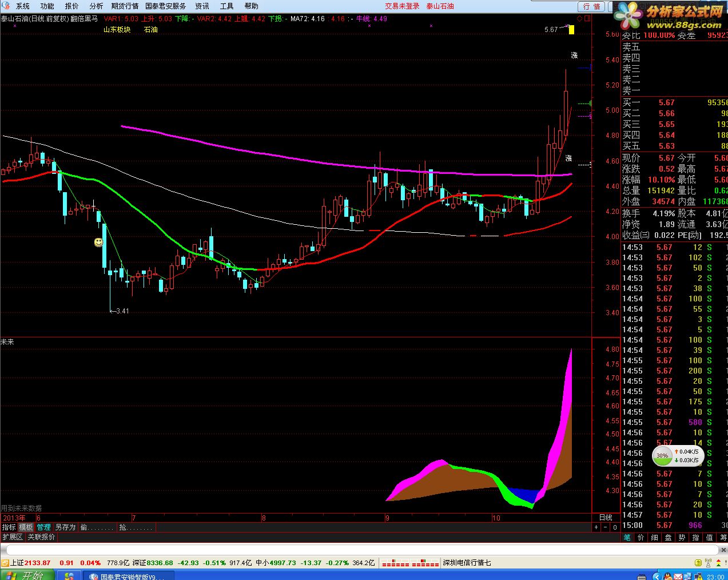Image resolution: width=728 pixels, height=580 pixels.
Task: Switch to the 价 tab
Action: pyautogui.click(x=641, y=538)
